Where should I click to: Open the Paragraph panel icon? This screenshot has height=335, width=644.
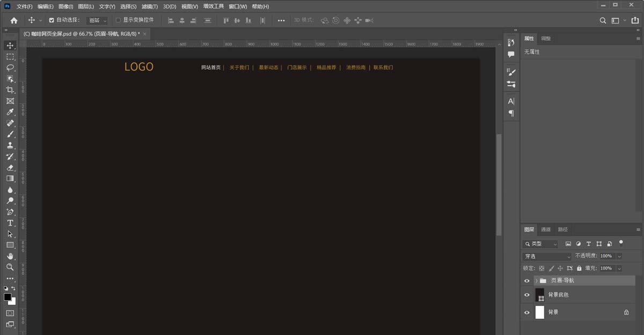511,113
